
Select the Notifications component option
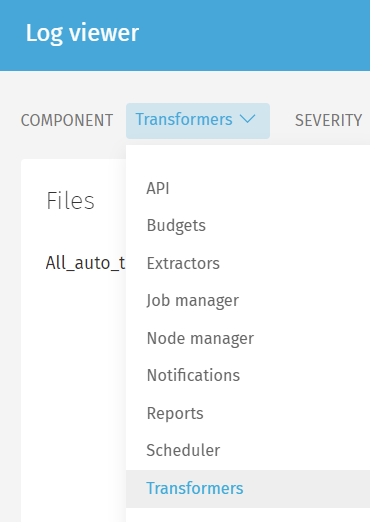(x=248, y=376)
